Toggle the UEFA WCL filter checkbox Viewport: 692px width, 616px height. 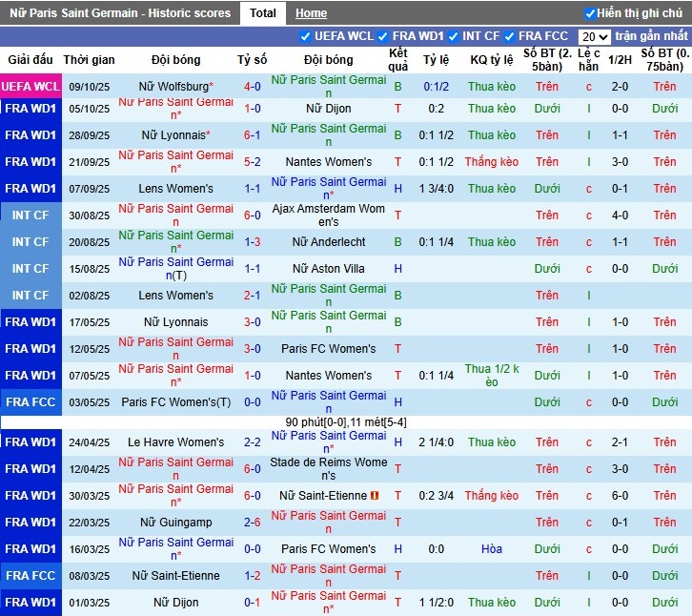click(x=306, y=36)
